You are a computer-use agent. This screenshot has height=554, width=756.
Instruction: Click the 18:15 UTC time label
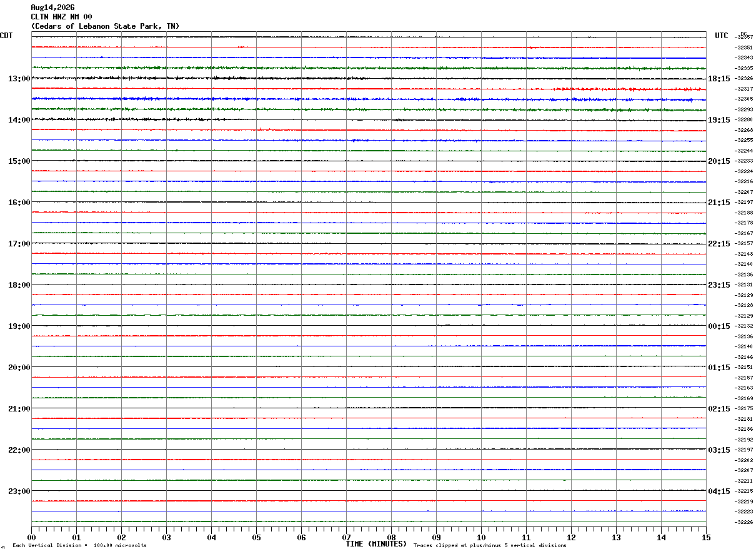coord(719,79)
